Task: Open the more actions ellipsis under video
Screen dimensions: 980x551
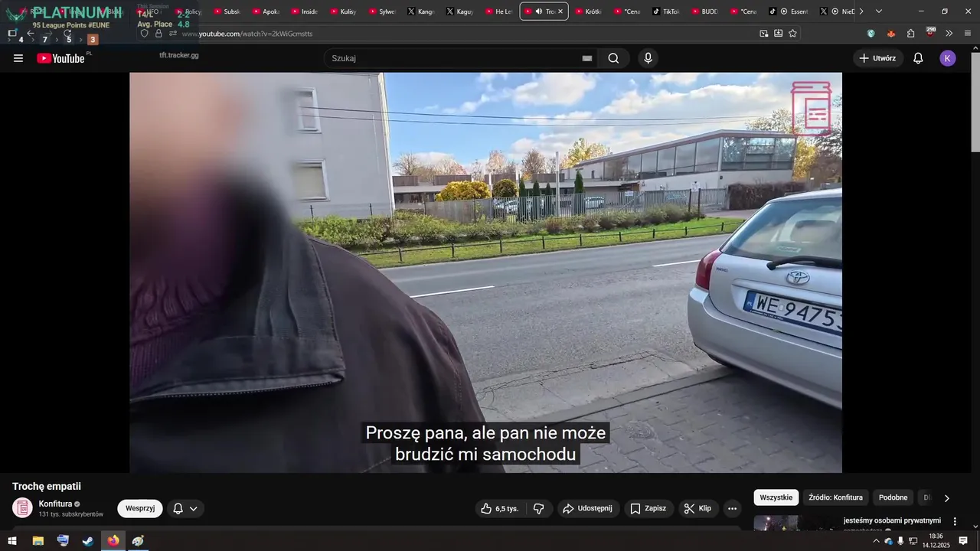Action: click(x=733, y=508)
